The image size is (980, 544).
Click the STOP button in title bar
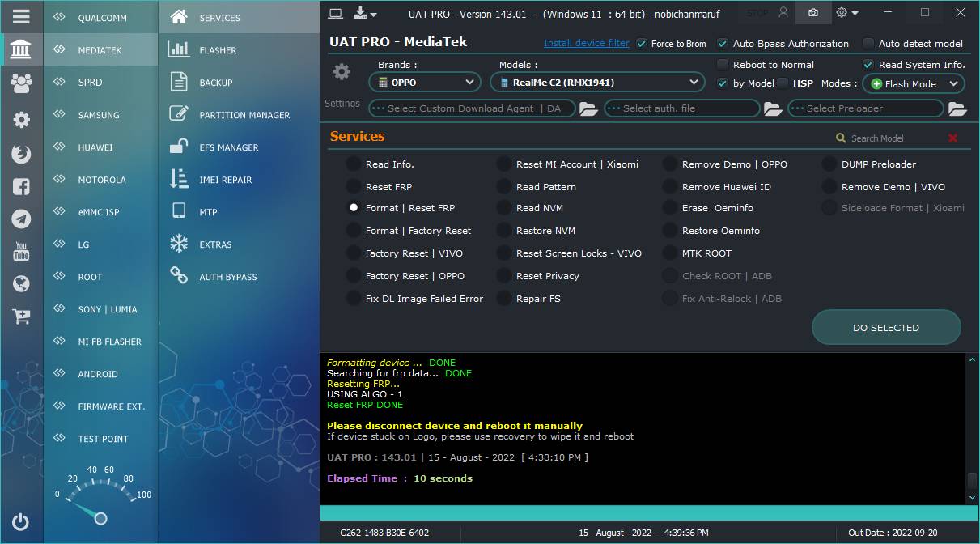[757, 13]
